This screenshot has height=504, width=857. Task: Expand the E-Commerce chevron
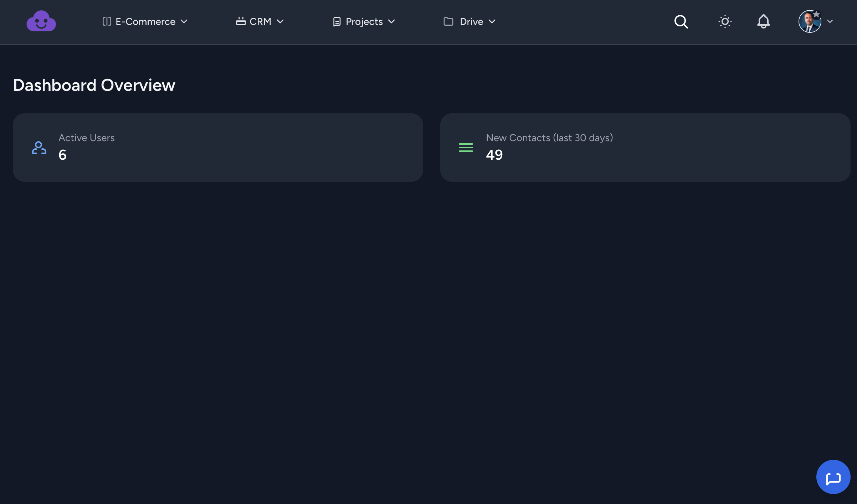pyautogui.click(x=184, y=22)
